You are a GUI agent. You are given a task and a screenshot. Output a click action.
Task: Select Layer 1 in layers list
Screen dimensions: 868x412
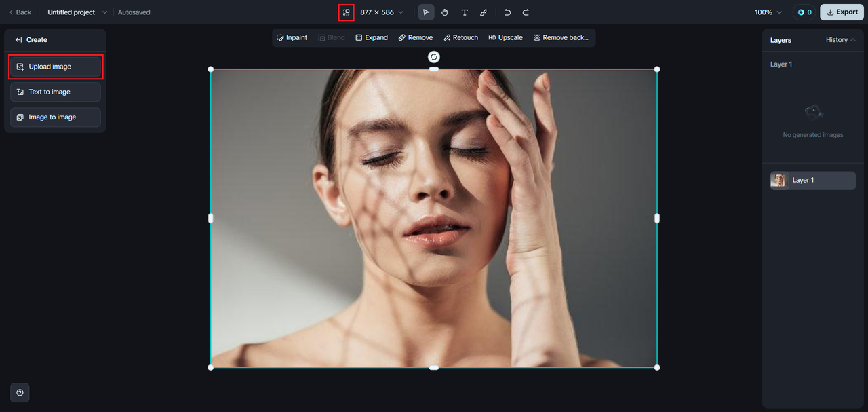pyautogui.click(x=813, y=181)
